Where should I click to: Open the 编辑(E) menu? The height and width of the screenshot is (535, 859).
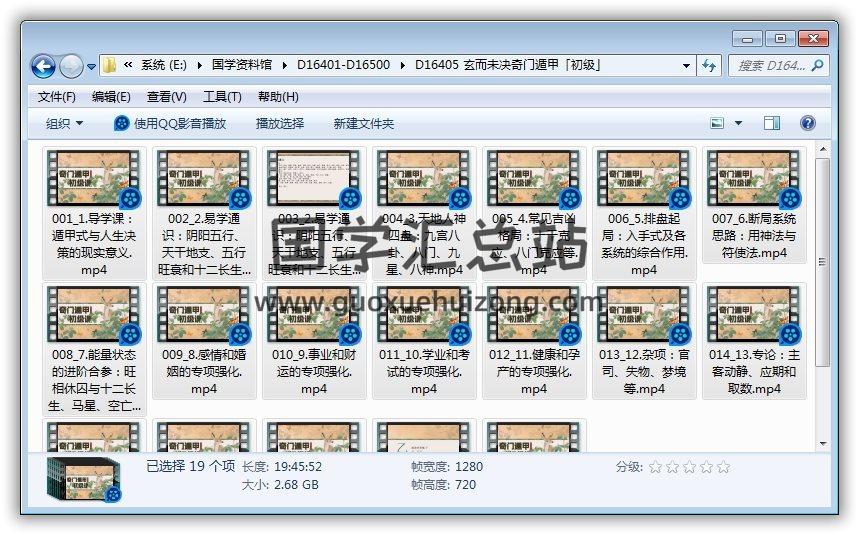pos(111,97)
